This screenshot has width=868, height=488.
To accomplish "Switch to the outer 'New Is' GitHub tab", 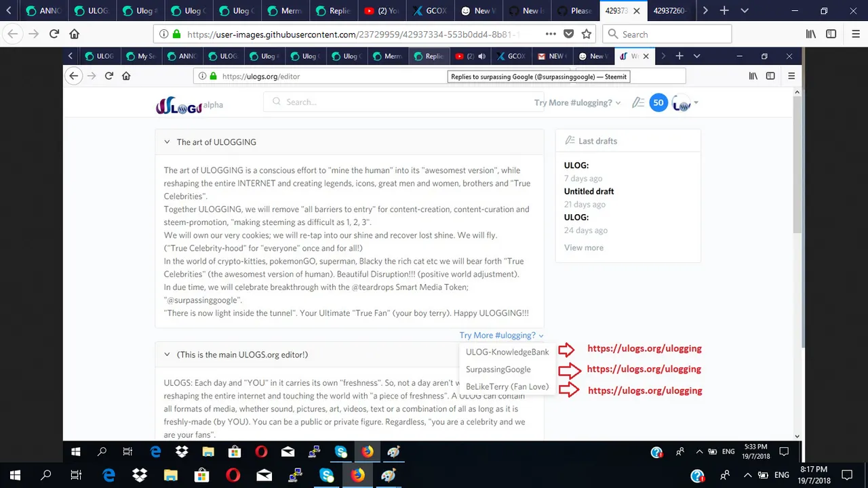I will [526, 11].
